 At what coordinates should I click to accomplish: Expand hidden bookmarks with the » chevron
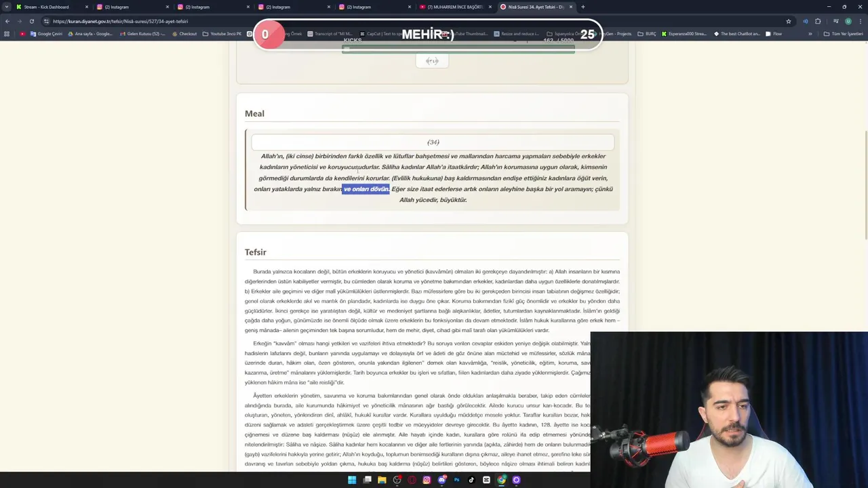pyautogui.click(x=810, y=33)
